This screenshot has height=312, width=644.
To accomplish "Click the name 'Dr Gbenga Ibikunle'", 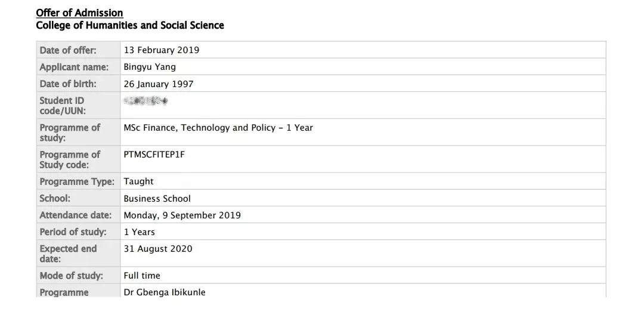I will [165, 292].
